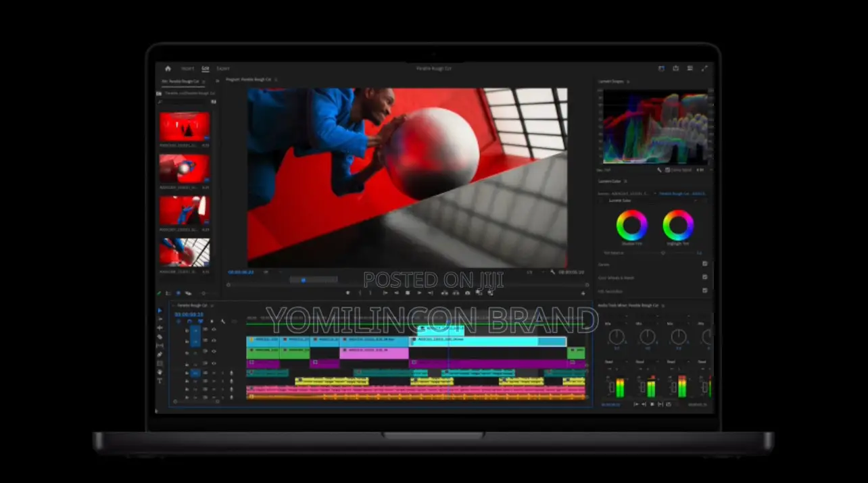Select the Rectangle tool
The width and height of the screenshot is (868, 483).
point(160,363)
